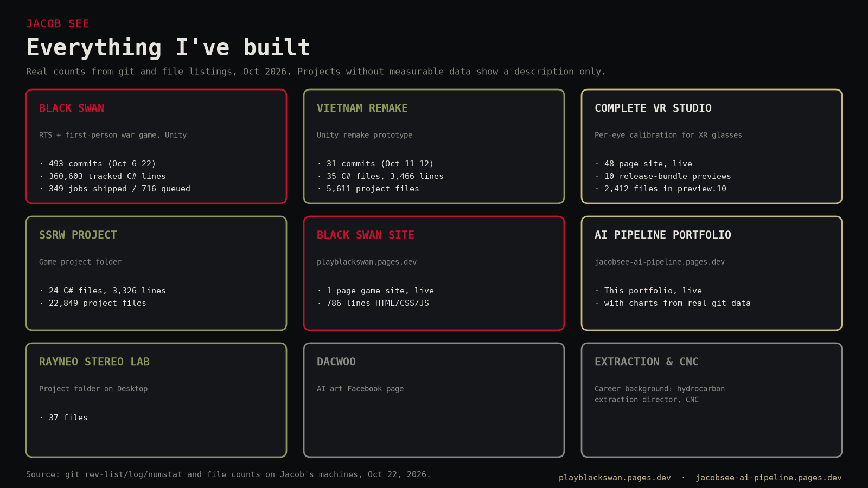Viewport: 868px width, 488px height.
Task: Open footer link playblackswan.pages.dev
Action: pos(615,478)
